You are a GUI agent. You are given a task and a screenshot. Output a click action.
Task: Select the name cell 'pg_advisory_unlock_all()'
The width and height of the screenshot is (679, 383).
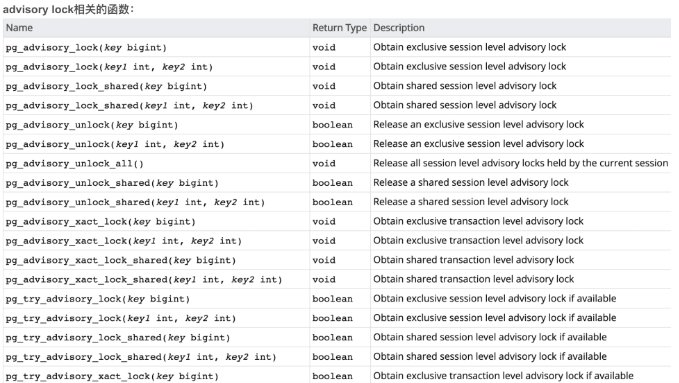point(74,164)
